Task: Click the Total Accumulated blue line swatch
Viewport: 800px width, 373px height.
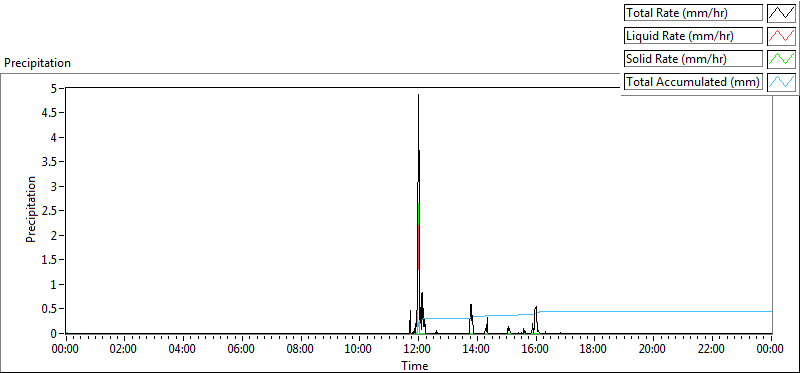Action: 781,82
